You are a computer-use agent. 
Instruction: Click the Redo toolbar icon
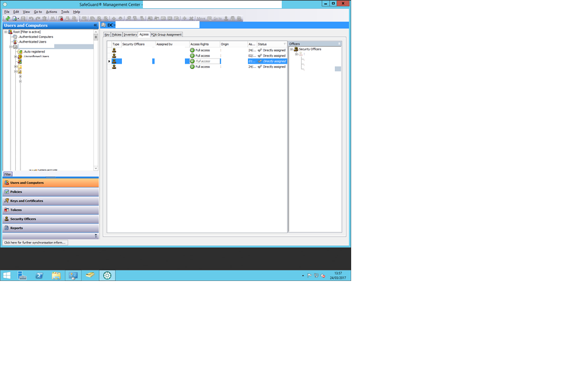click(38, 18)
